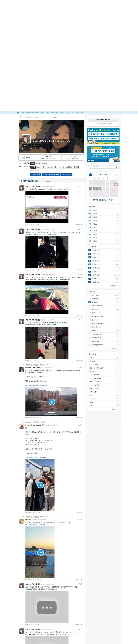Go to previous month in calendar
Viewport: 138px width, 644px height.
[90, 175]
